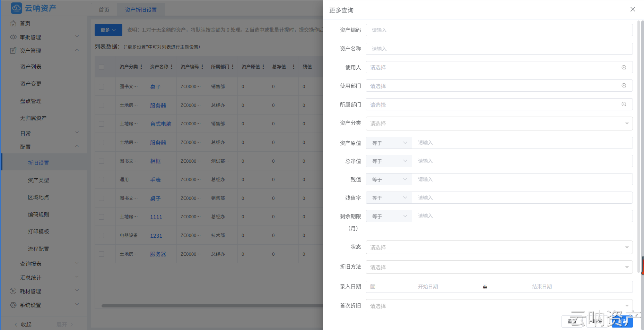Open the 首次折旧 dropdown
This screenshot has width=644, height=330.
pyautogui.click(x=499, y=306)
